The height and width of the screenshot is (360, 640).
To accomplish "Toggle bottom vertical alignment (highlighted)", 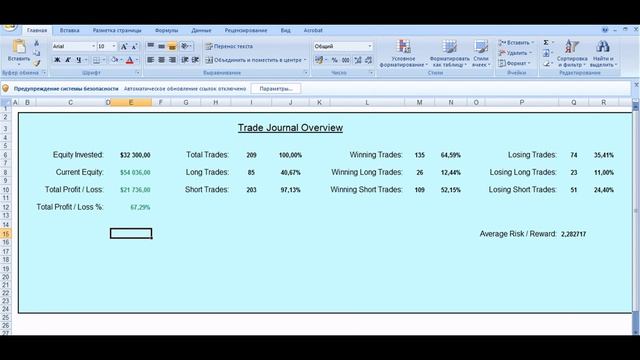I will (x=172, y=46).
